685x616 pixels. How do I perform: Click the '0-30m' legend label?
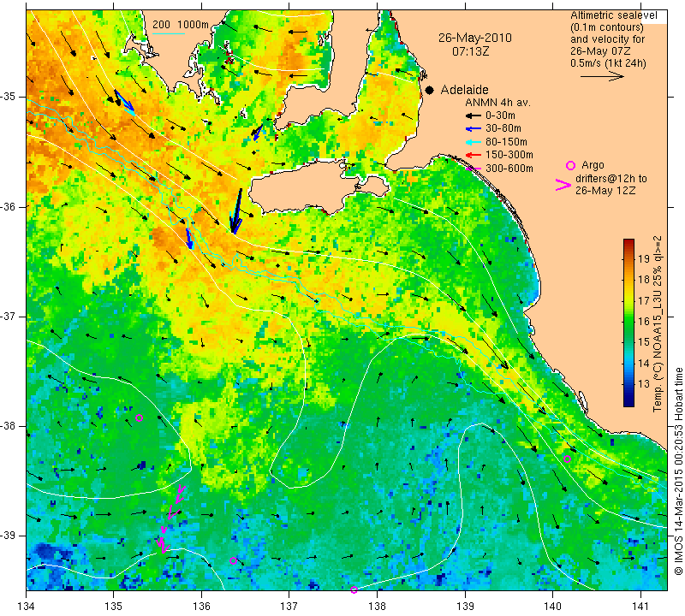click(500, 115)
